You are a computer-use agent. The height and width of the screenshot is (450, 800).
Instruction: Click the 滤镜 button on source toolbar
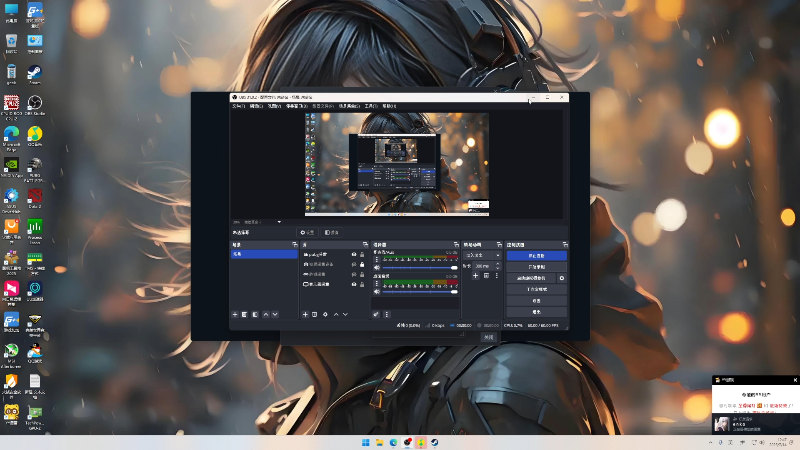click(x=332, y=233)
